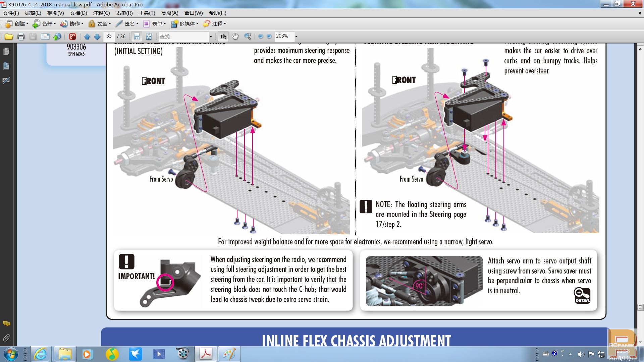Open the 签名 (Sign) dropdown
The image size is (644, 362).
click(x=127, y=24)
